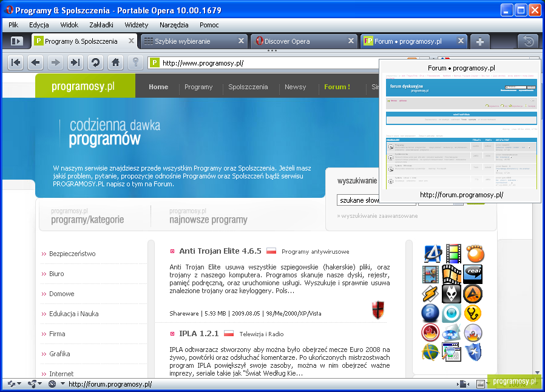Toggle the Opera side panel button
Screen dimensions: 545x392
16,41
